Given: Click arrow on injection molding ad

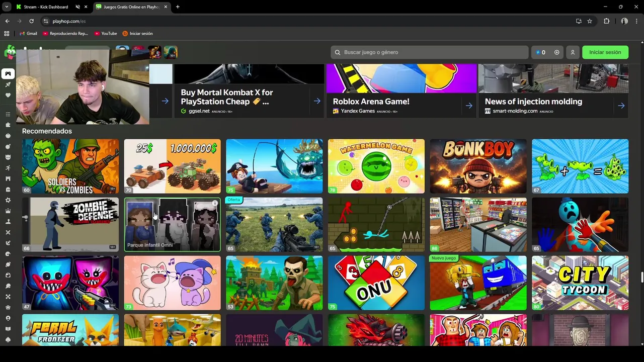Looking at the screenshot, I should [621, 106].
